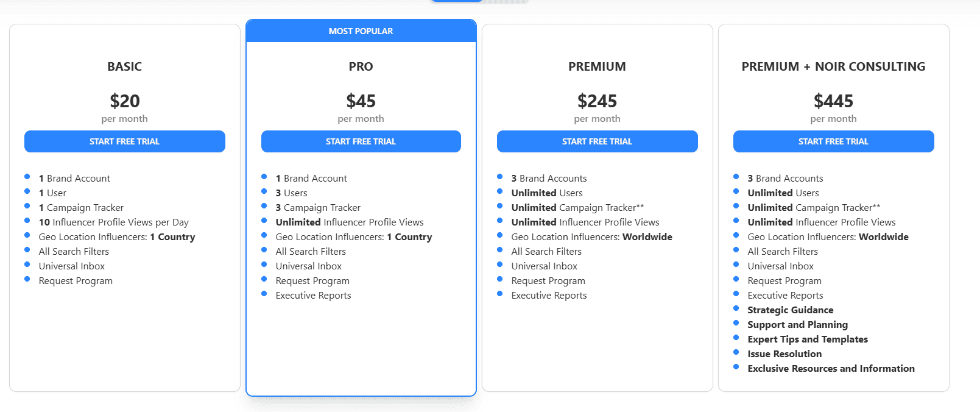980x412 pixels.
Task: Select the MOST POPULAR banner on the PRO card
Action: coord(361,30)
